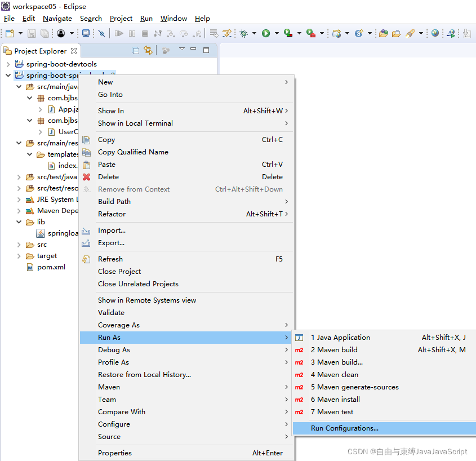
Task: Select 7 Maven test in submenu
Action: tap(384, 412)
